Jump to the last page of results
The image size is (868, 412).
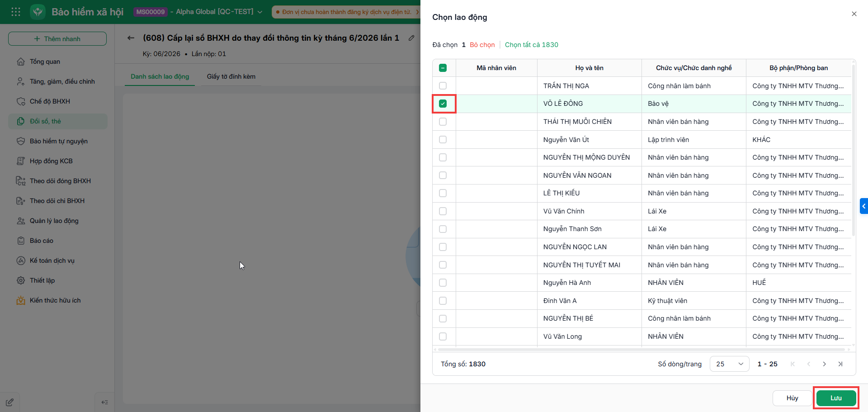click(840, 364)
